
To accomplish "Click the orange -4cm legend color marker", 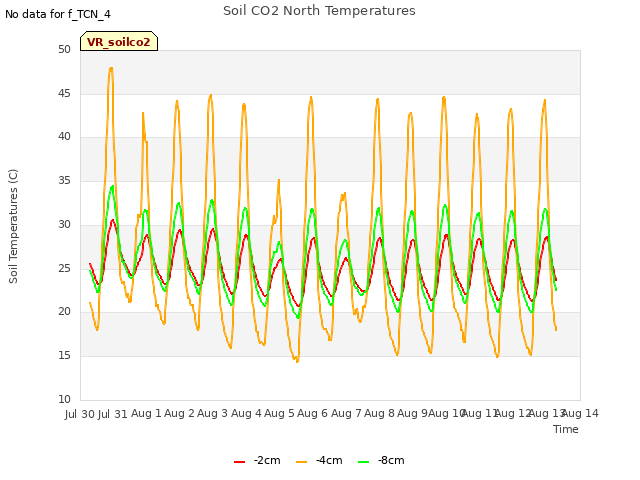I will pyautogui.click(x=301, y=462).
